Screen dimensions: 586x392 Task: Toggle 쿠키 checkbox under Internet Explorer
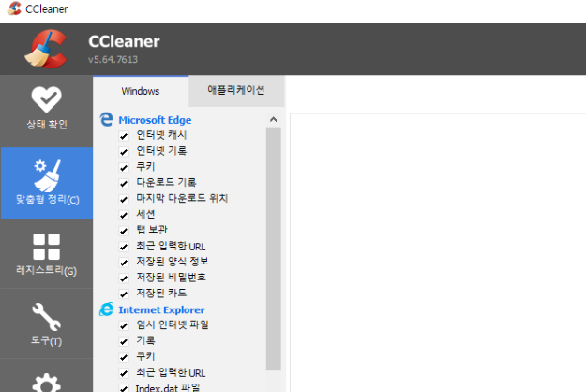124,357
